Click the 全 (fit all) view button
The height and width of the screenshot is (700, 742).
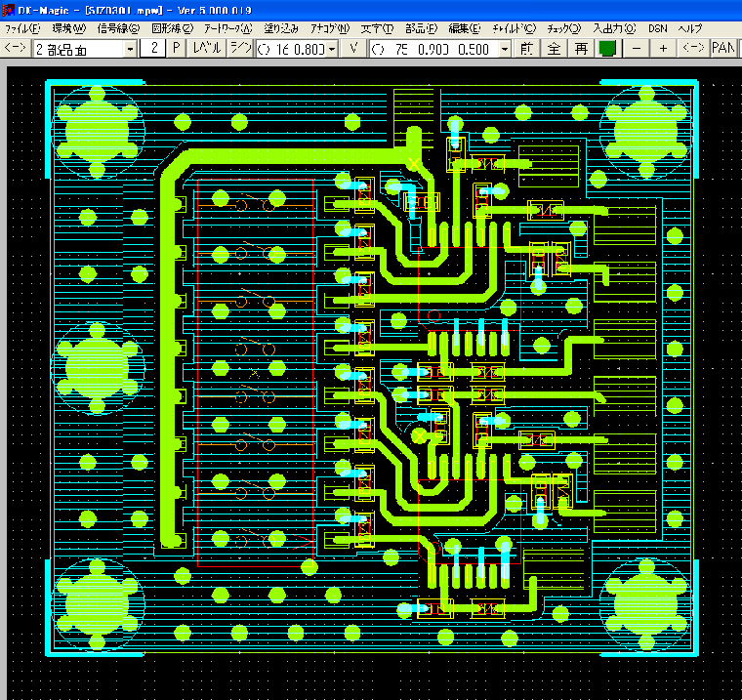554,48
